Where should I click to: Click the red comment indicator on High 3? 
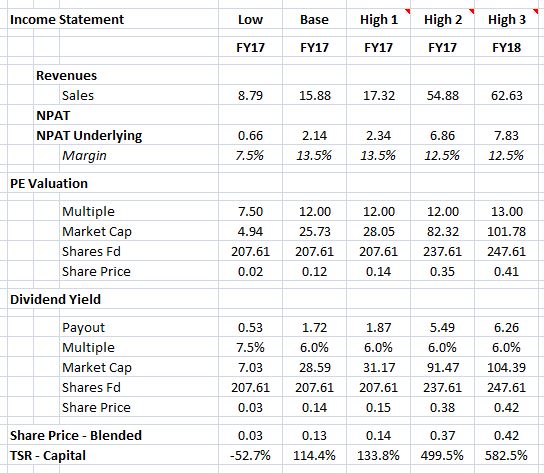(536, 11)
